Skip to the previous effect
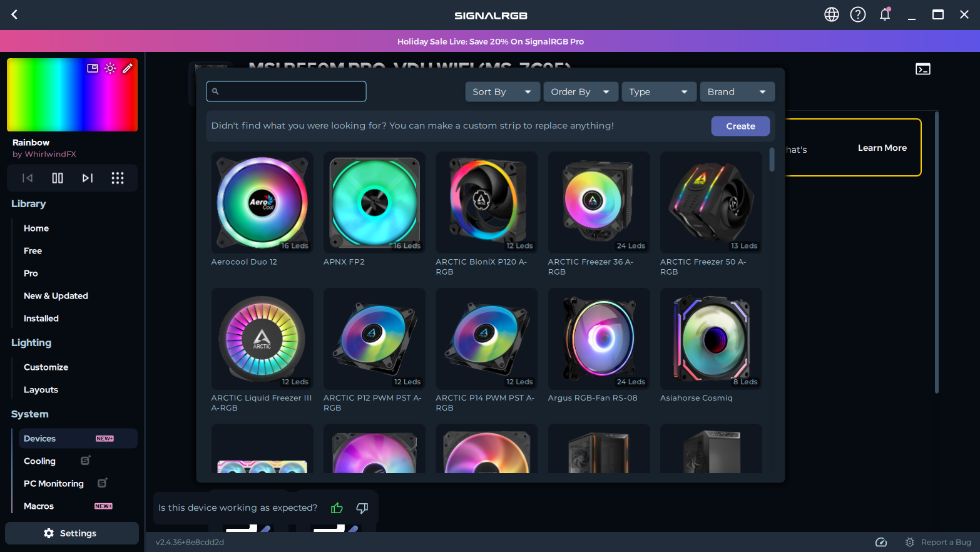Screen dimensions: 980x552 [28, 178]
